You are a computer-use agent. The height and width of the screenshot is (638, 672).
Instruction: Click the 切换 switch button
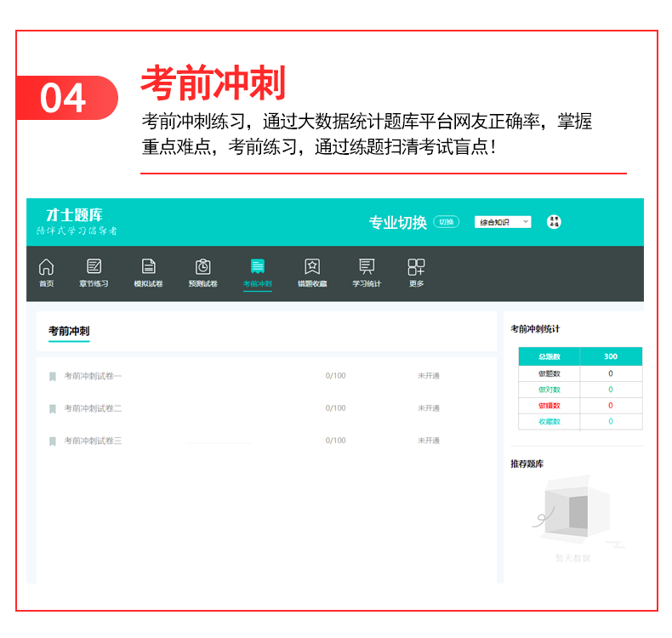point(446,221)
